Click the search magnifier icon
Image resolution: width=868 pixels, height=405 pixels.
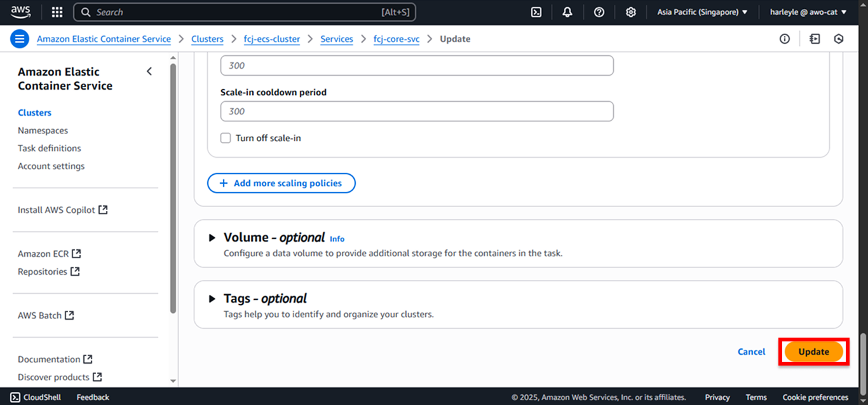(x=86, y=12)
